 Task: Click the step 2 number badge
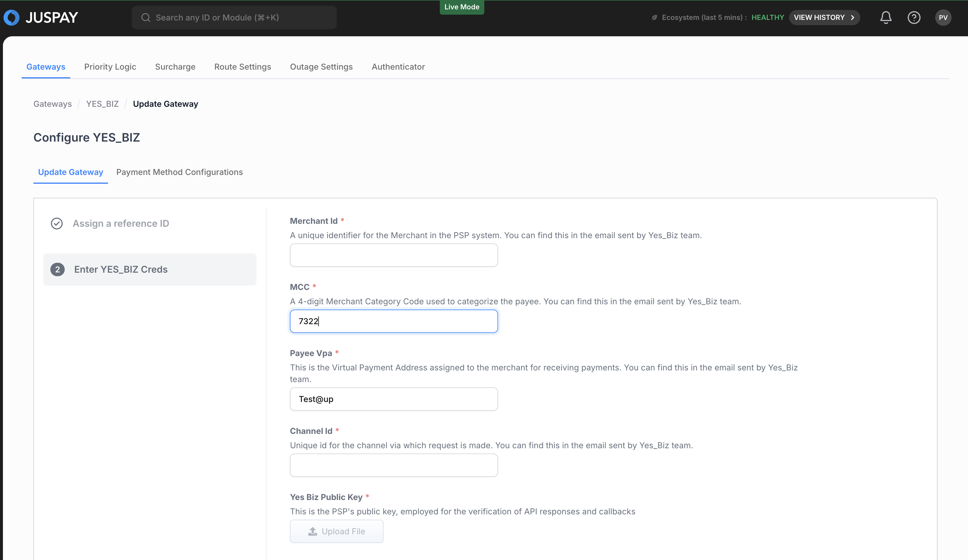58,269
